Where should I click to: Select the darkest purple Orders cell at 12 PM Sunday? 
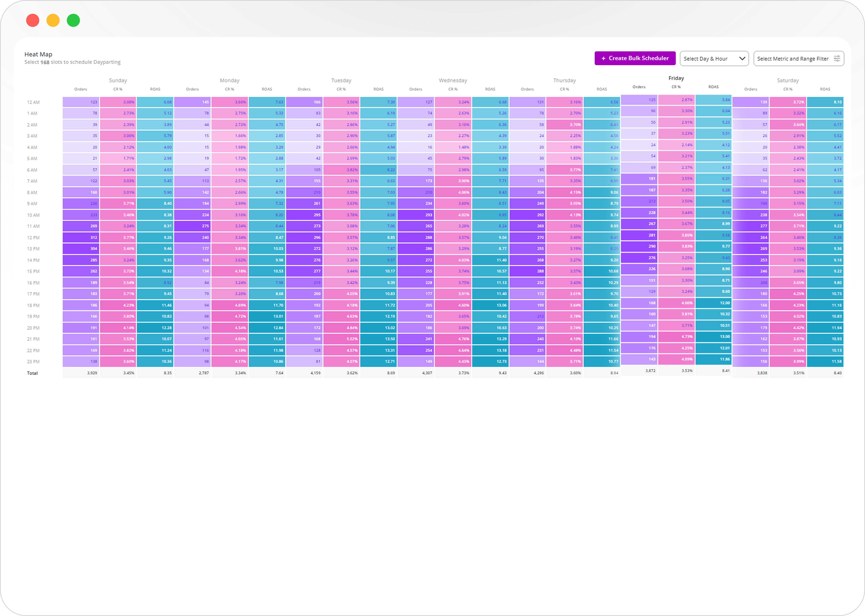pyautogui.click(x=80, y=238)
